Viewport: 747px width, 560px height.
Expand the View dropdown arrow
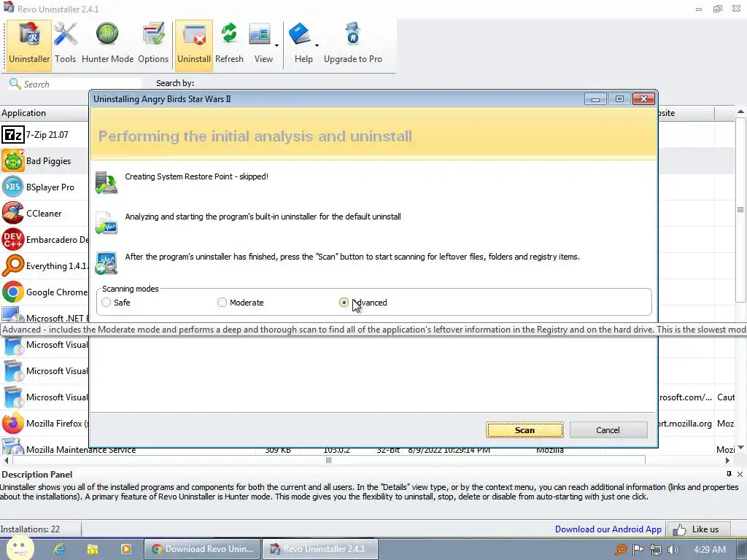(x=276, y=45)
